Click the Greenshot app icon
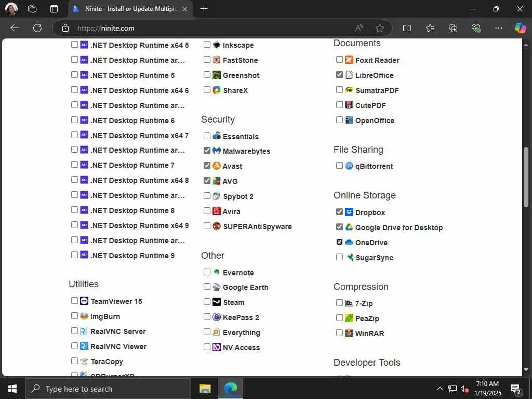 pos(217,75)
